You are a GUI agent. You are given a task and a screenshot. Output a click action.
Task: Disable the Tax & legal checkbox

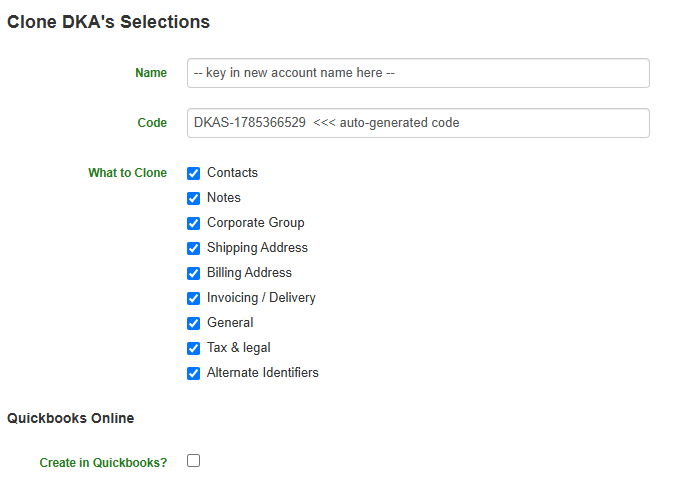click(x=194, y=348)
